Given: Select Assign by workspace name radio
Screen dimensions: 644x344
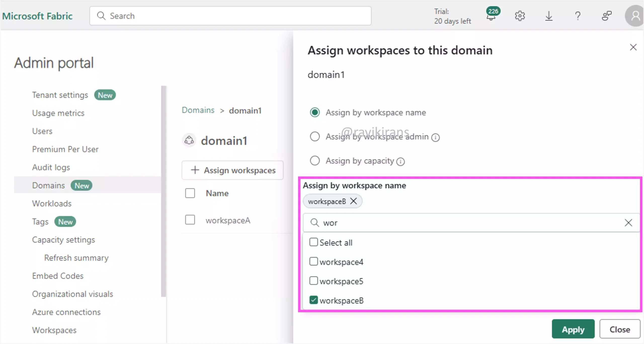Looking at the screenshot, I should click(x=315, y=112).
